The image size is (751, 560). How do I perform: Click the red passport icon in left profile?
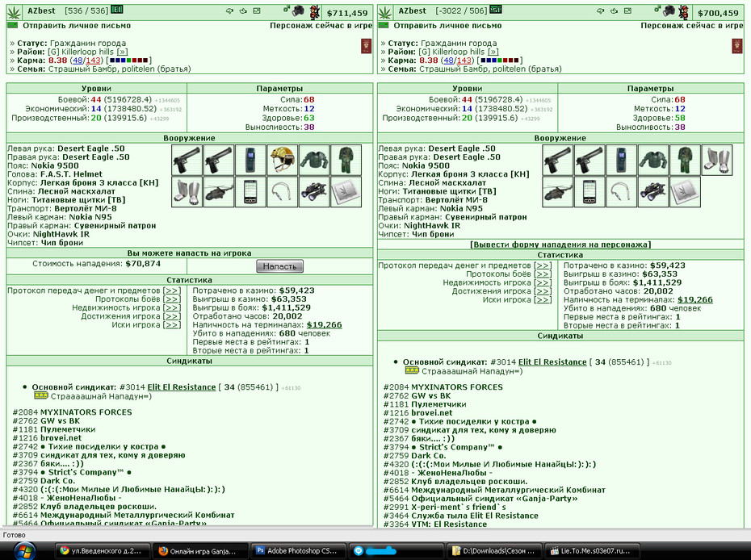coord(366,47)
